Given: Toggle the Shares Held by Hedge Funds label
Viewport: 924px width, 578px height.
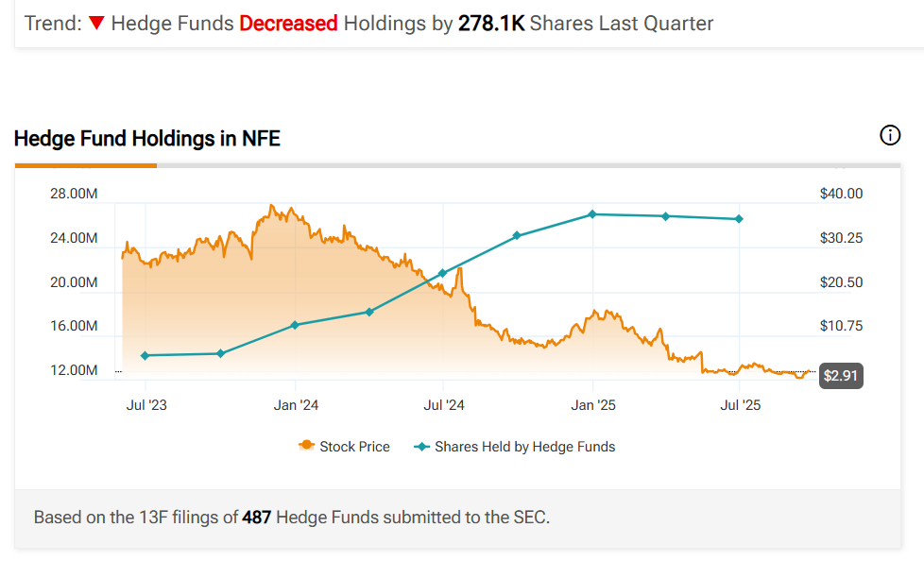Looking at the screenshot, I should pos(524,447).
